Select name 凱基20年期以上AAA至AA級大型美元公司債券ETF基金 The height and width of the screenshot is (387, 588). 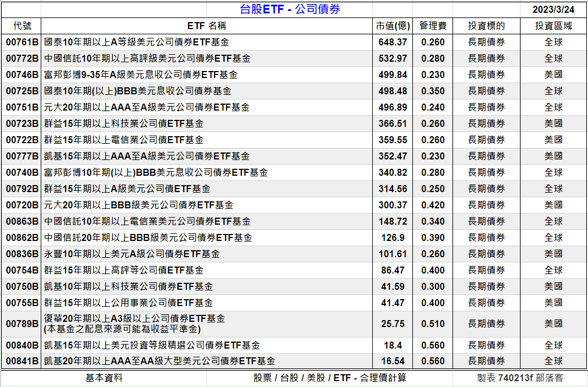point(160,361)
